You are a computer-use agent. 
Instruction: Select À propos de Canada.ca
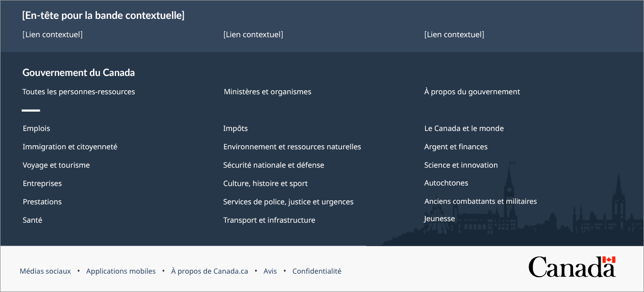209,271
